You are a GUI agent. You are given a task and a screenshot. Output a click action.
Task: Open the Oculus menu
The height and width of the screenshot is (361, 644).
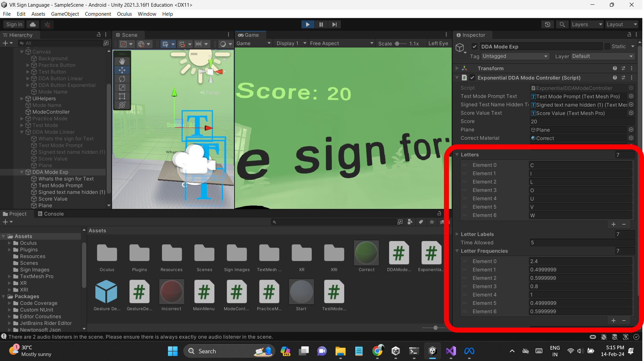pos(124,14)
